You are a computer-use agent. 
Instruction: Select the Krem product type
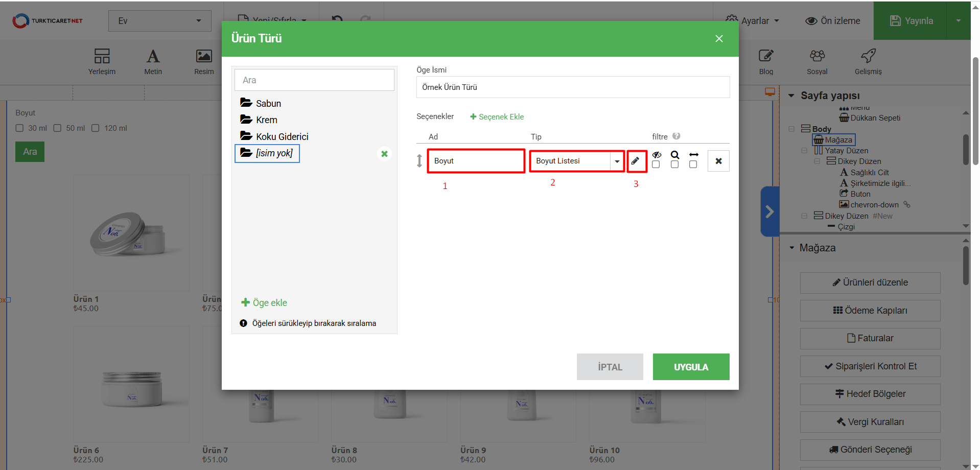[266, 120]
